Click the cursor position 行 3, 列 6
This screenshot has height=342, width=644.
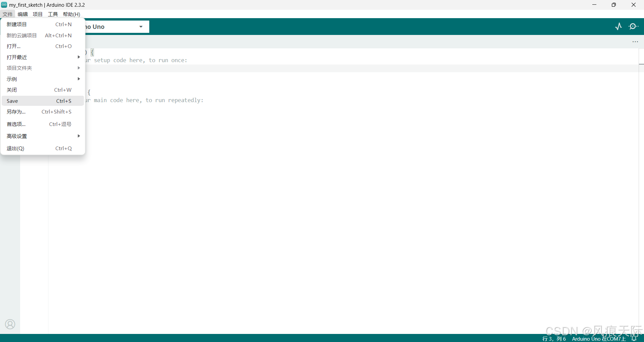(554, 339)
